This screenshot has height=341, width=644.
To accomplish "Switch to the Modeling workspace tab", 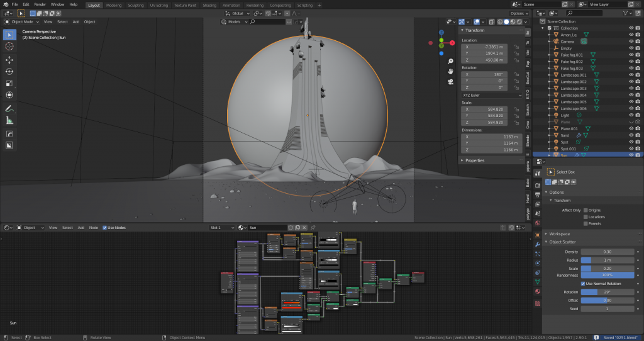I will click(114, 5).
